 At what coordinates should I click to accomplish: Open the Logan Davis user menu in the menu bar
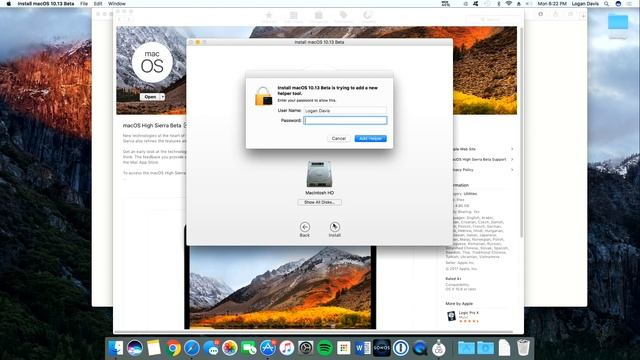pos(585,4)
